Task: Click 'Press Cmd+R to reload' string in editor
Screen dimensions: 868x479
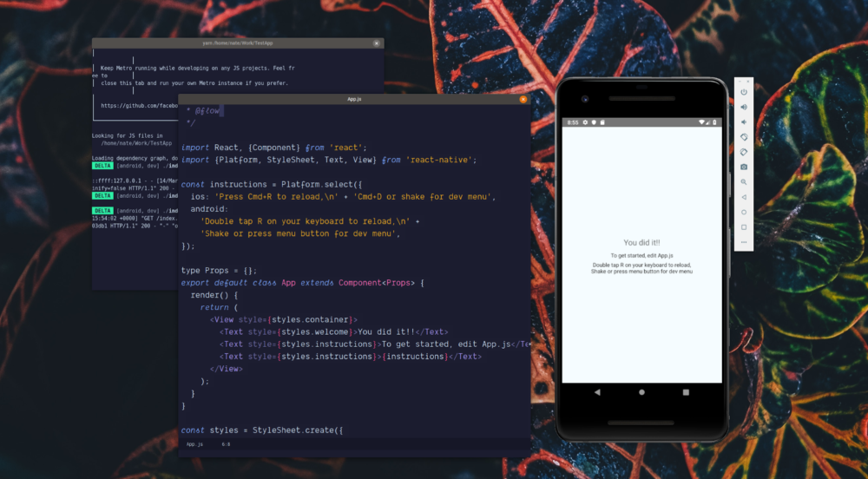Action: [276, 196]
